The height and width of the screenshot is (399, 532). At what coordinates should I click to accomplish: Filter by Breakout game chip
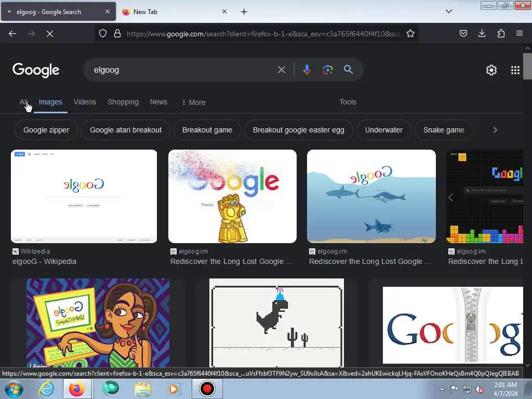click(x=207, y=130)
